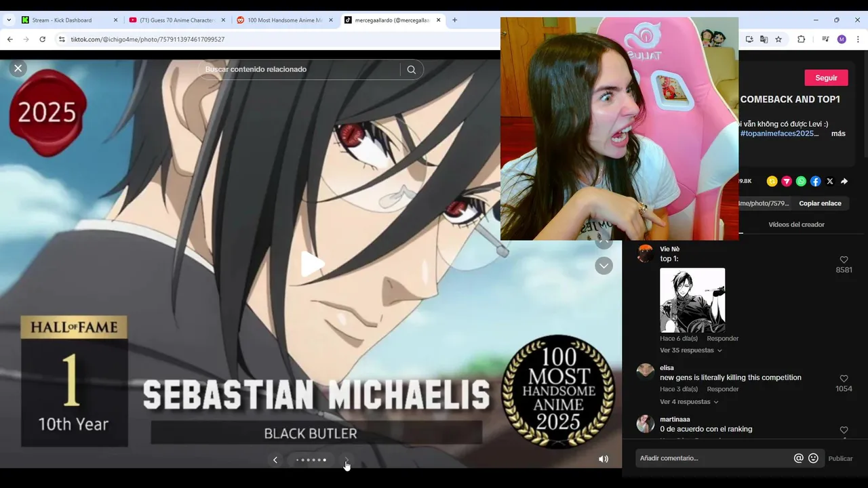
Task: Click the tiktok.com address bar URL
Action: coord(148,39)
